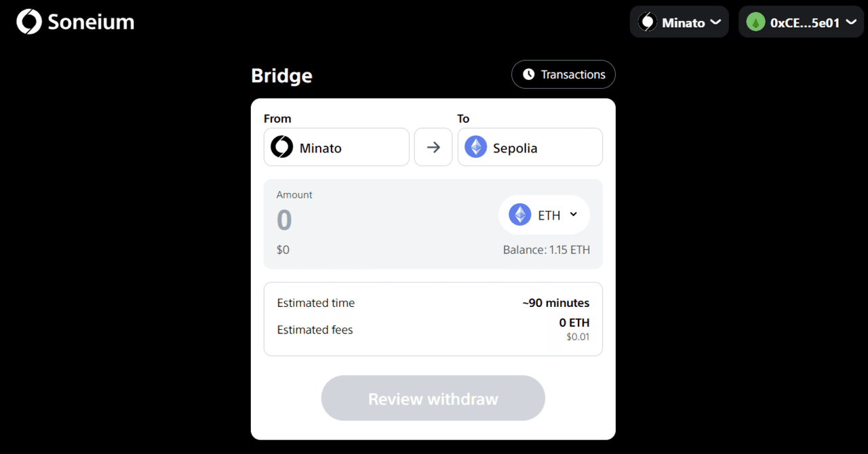
Task: Open the ETH token selector dropdown
Action: (x=573, y=215)
